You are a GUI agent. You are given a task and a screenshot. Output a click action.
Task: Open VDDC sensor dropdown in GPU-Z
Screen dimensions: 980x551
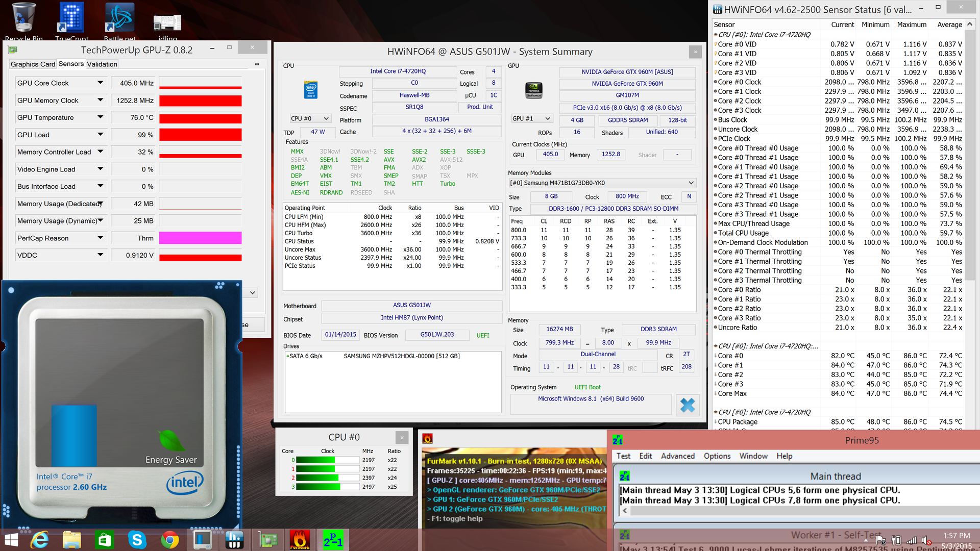(x=100, y=255)
